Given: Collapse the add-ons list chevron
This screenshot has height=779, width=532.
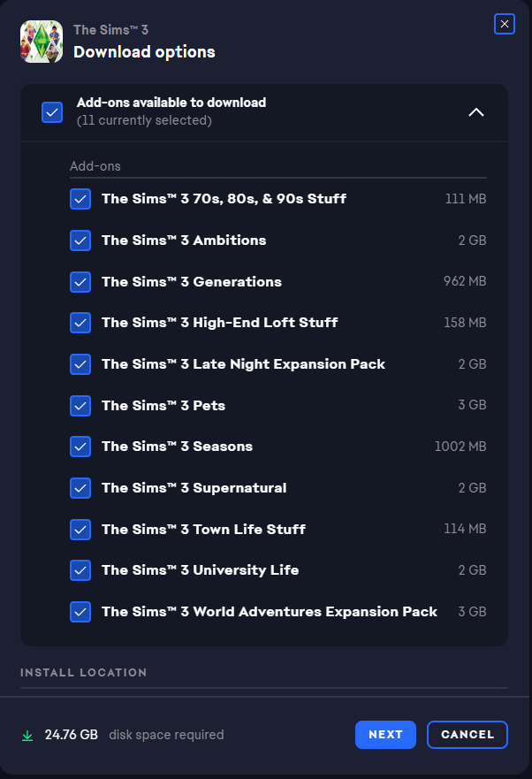Looking at the screenshot, I should pos(476,112).
